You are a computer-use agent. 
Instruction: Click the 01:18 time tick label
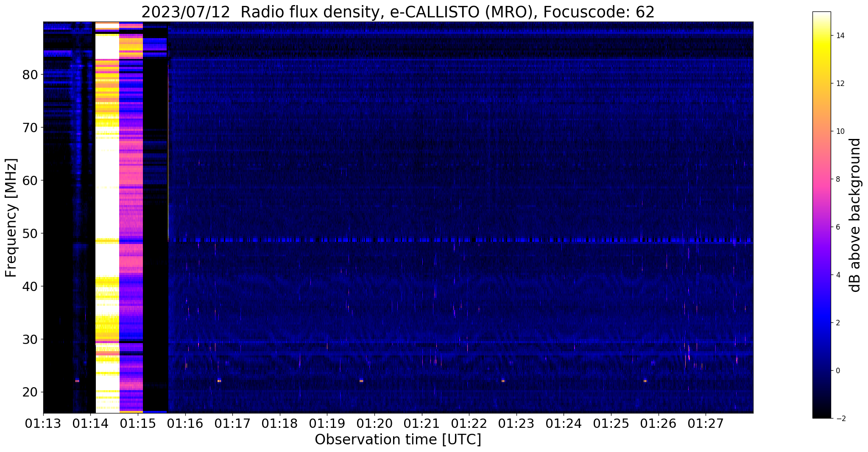click(279, 424)
